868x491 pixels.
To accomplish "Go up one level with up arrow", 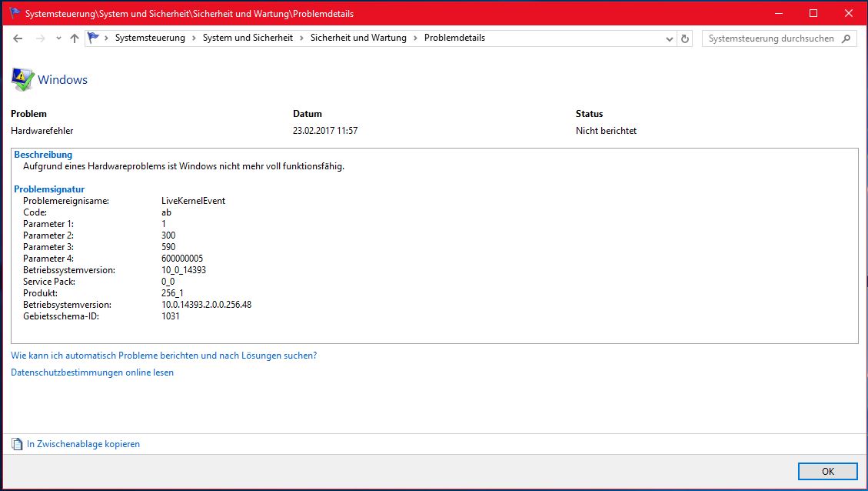I will tap(74, 38).
